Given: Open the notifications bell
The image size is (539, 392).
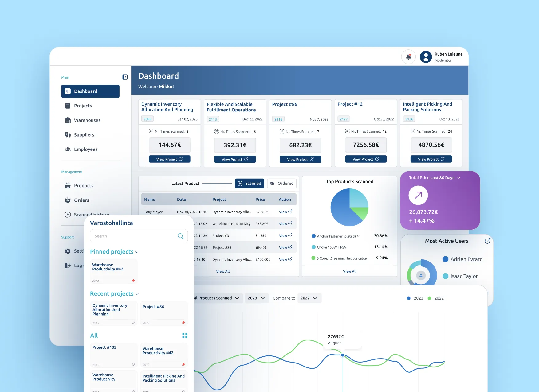Looking at the screenshot, I should (x=408, y=57).
